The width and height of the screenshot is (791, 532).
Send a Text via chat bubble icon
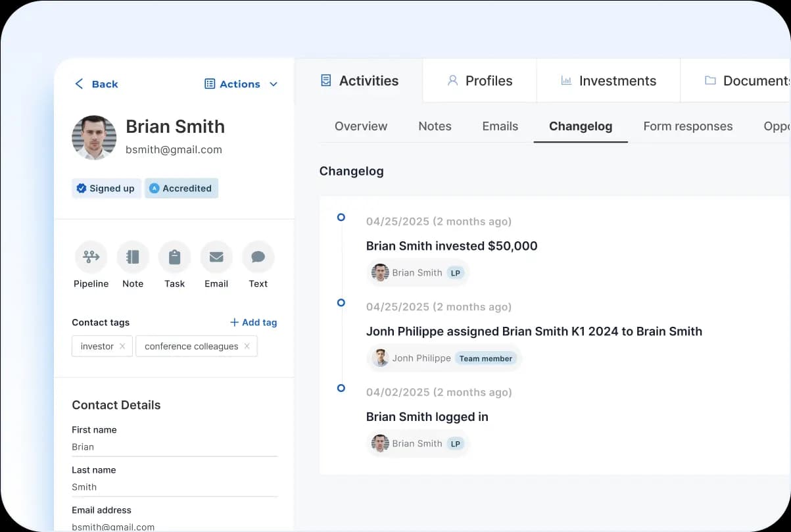point(258,257)
